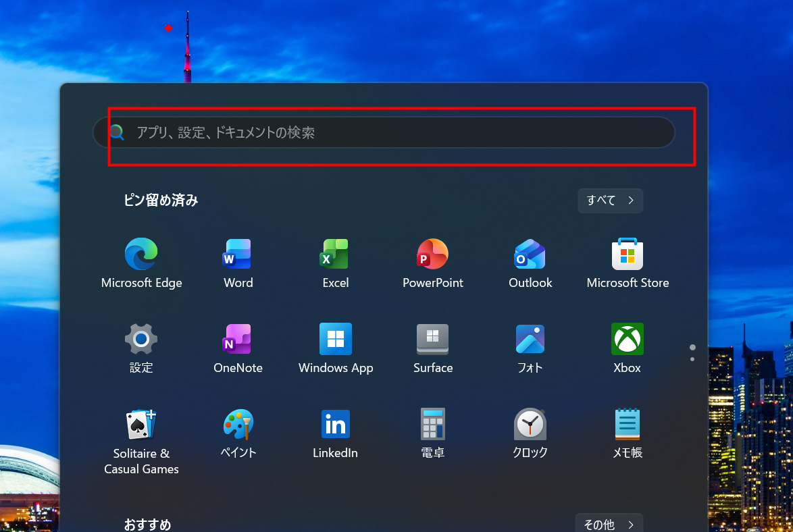Show all apps with すべて button

pyautogui.click(x=611, y=201)
